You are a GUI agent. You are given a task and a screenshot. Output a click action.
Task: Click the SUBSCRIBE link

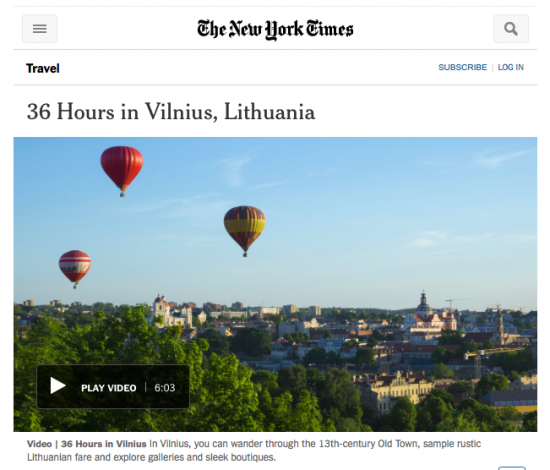click(463, 67)
